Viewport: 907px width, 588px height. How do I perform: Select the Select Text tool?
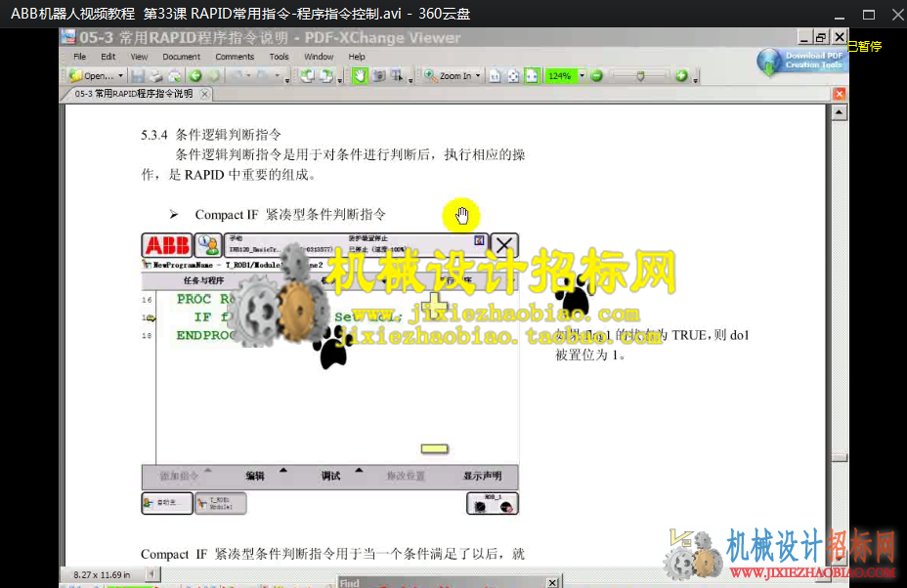pos(397,76)
